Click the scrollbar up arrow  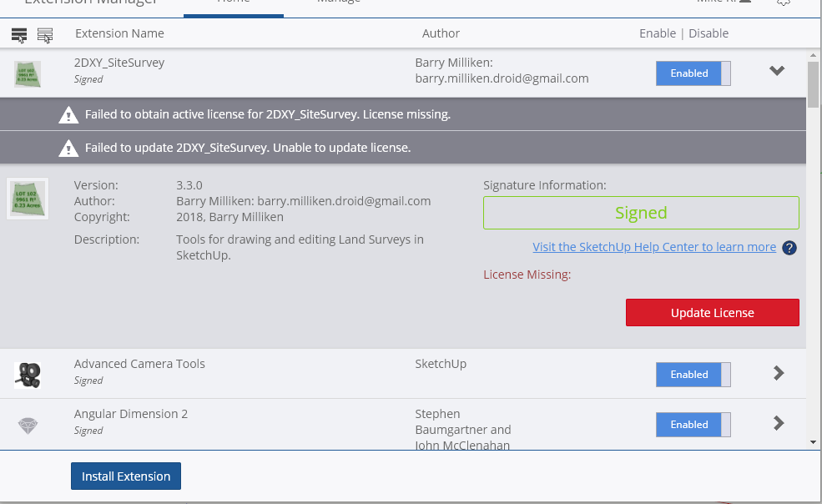click(x=813, y=55)
